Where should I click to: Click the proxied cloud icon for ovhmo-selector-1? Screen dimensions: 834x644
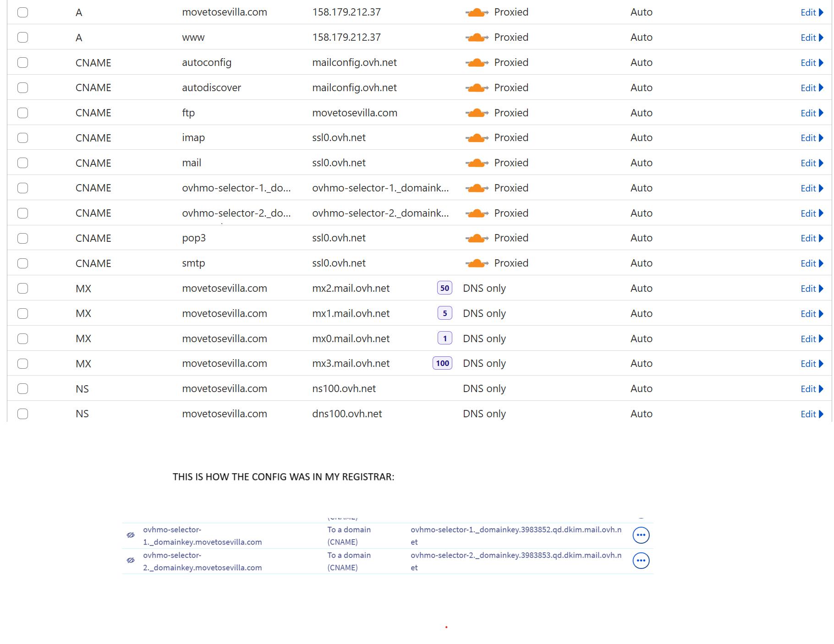coord(477,188)
